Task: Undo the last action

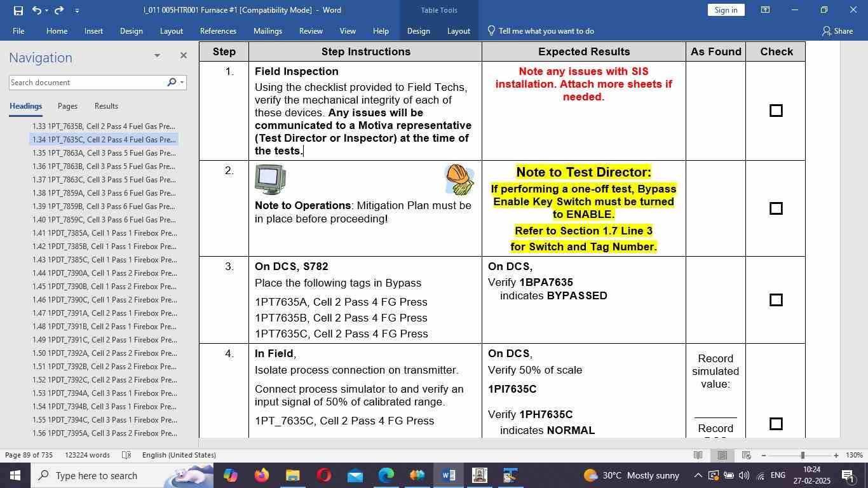Action: [x=36, y=10]
